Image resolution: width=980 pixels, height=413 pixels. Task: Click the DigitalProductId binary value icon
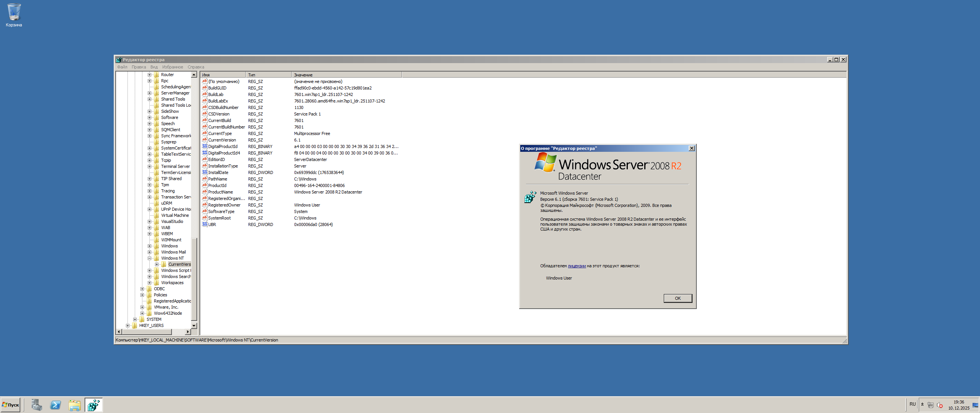coord(205,146)
